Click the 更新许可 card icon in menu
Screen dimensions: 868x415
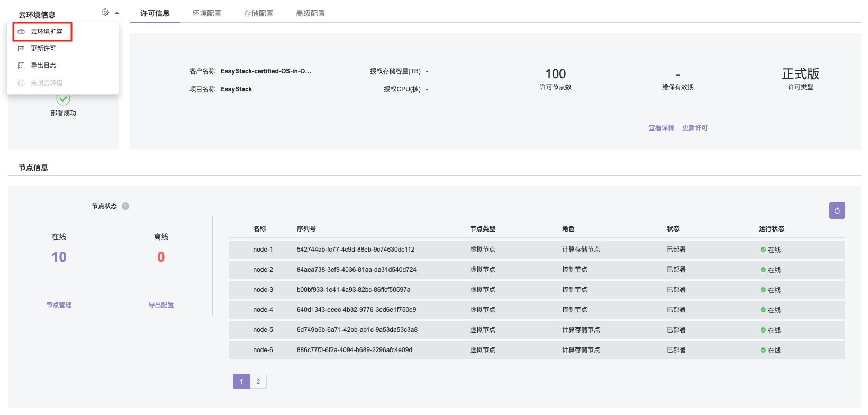pyautogui.click(x=21, y=49)
